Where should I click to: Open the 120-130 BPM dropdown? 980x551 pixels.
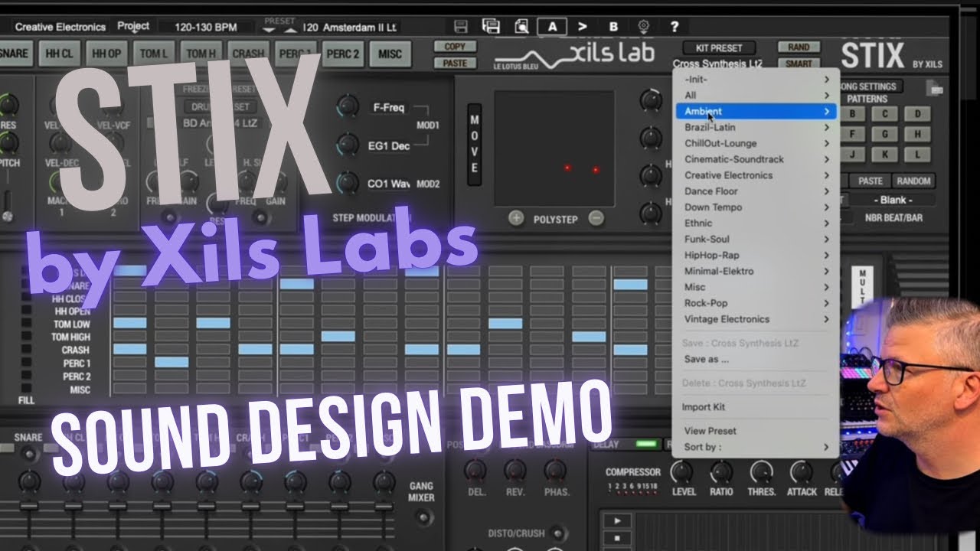tap(205, 27)
